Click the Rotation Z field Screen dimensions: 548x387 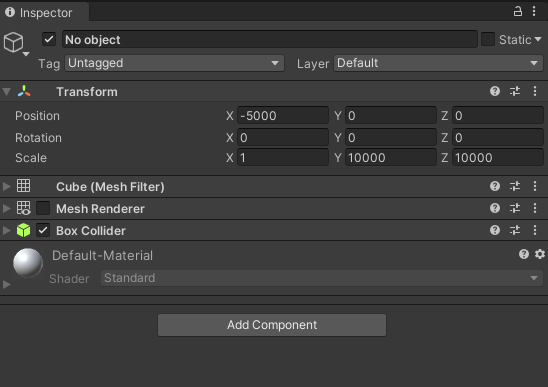coord(498,137)
